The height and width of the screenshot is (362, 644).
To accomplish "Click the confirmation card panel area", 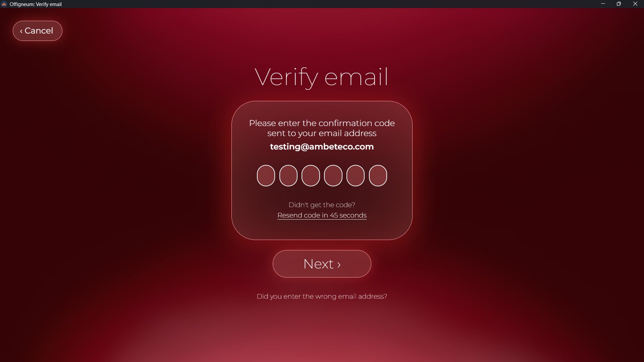I will (x=322, y=170).
